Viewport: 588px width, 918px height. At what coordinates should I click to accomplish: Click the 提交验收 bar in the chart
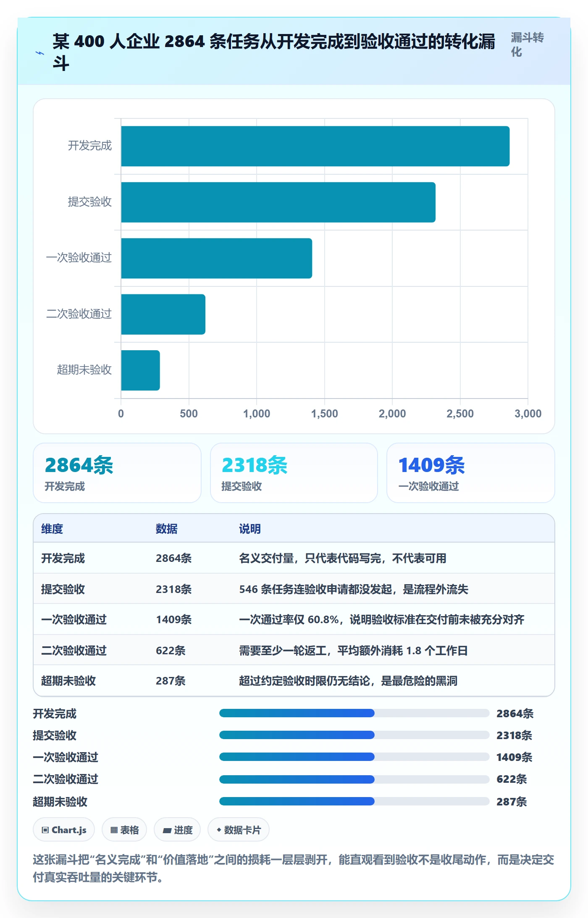(x=278, y=202)
